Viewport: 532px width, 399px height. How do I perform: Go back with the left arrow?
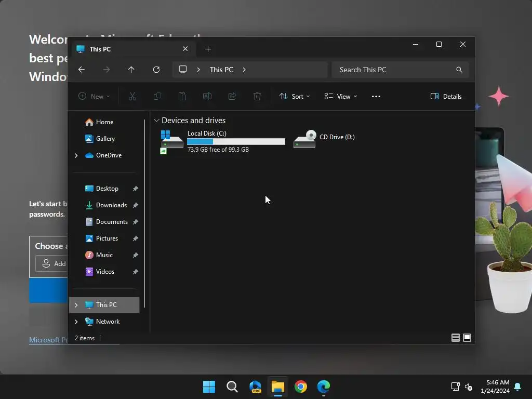[82, 70]
